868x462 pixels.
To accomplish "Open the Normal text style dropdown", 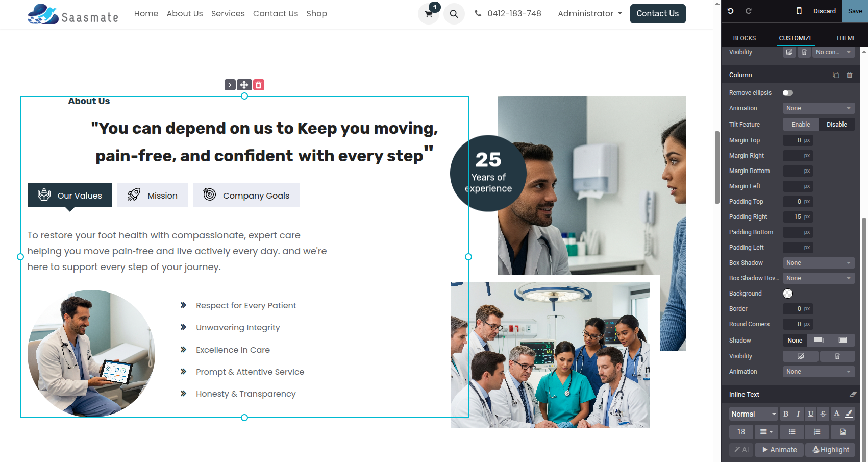I will pyautogui.click(x=753, y=414).
